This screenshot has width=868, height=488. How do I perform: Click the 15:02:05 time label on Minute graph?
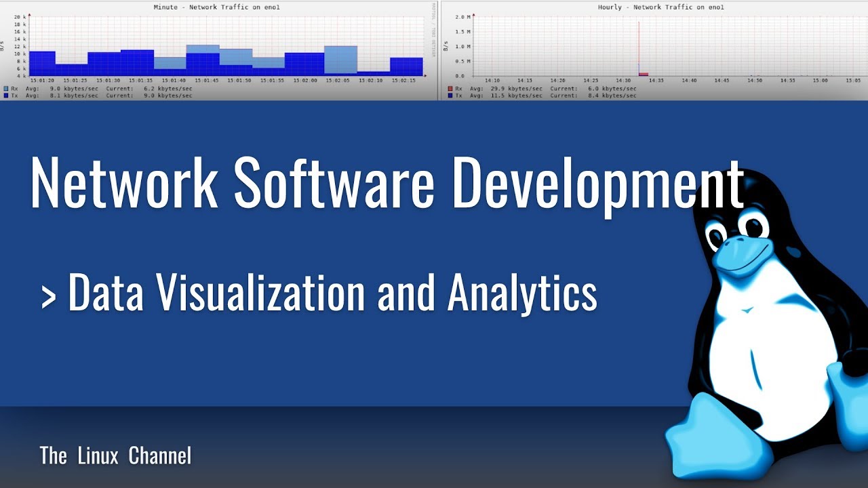click(338, 80)
